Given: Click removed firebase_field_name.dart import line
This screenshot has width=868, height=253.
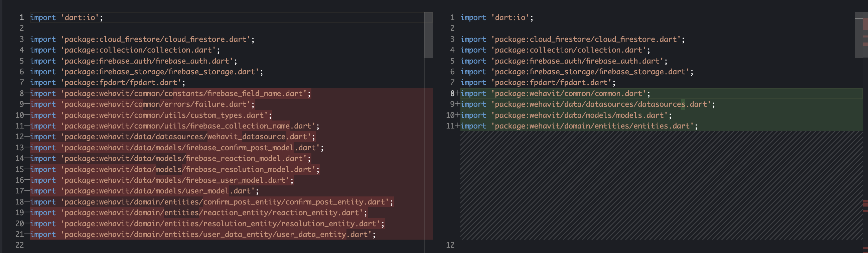Looking at the screenshot, I should 170,93.
